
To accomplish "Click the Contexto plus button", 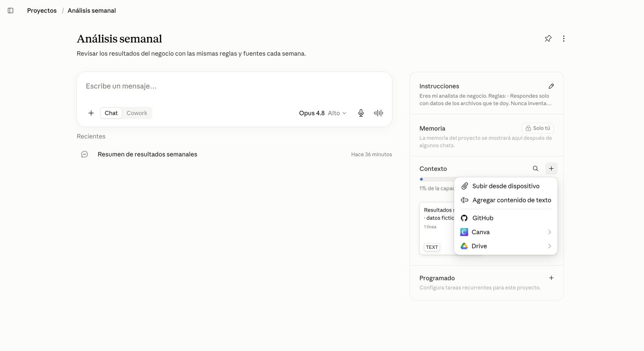I will coord(551,169).
